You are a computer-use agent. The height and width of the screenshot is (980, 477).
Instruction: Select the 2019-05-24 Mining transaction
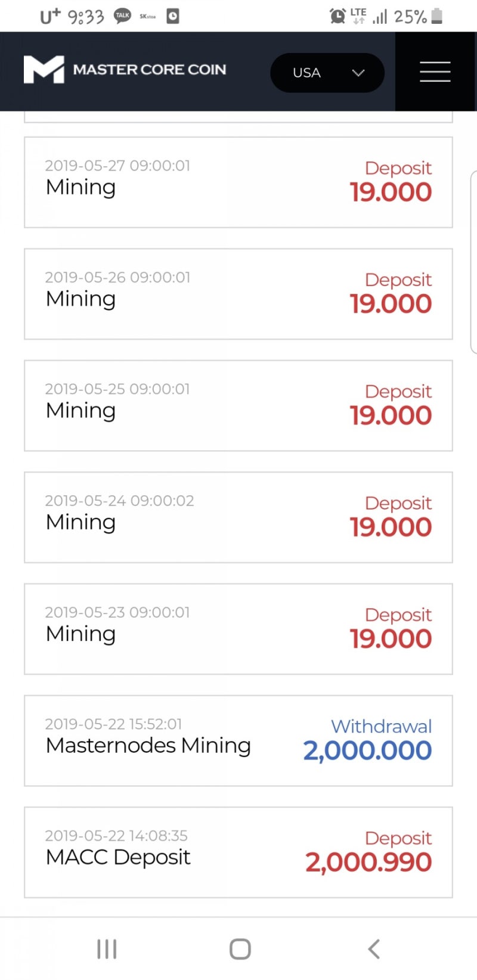click(x=238, y=517)
